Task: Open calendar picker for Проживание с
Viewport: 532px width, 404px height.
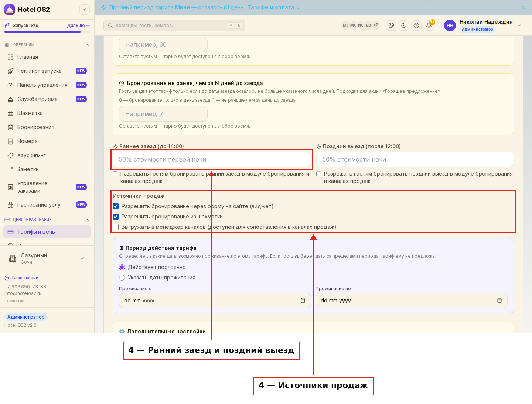Action: [x=303, y=301]
